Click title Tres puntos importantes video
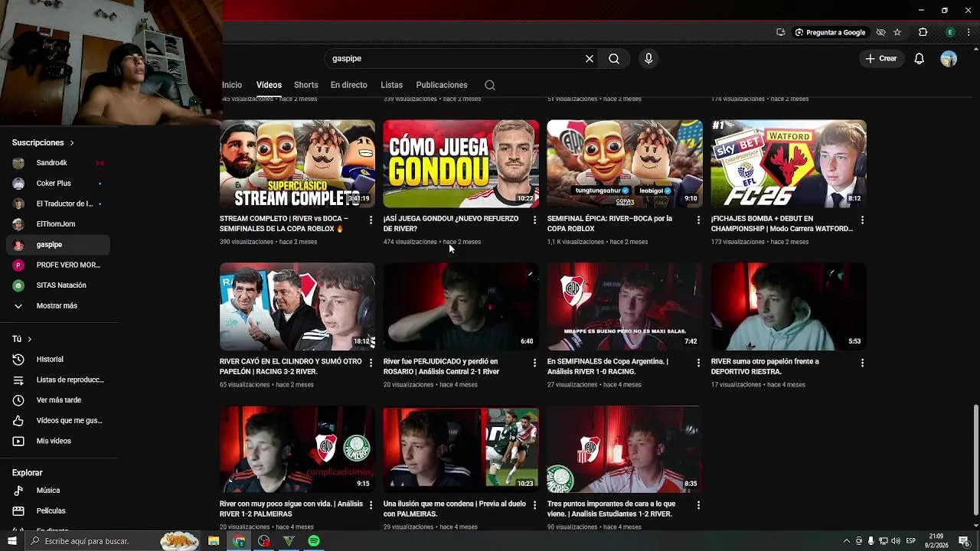 coord(611,509)
